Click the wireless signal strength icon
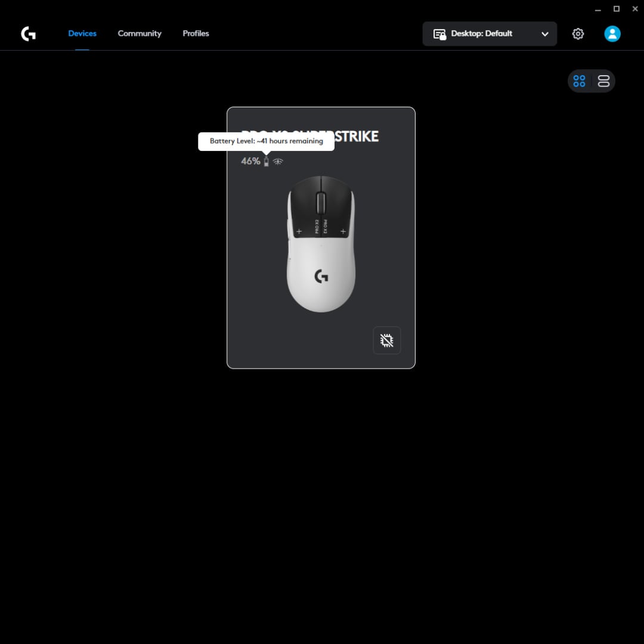 click(x=277, y=160)
